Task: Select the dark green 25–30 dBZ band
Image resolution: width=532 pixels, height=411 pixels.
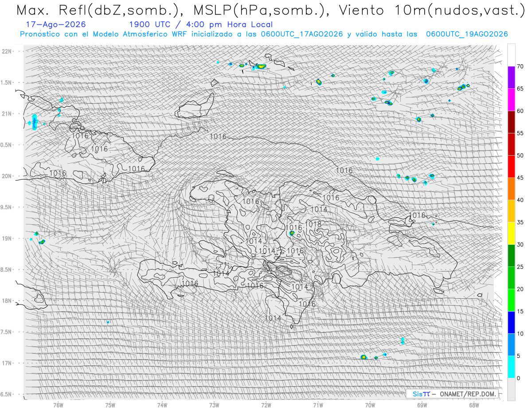Action: point(511,255)
